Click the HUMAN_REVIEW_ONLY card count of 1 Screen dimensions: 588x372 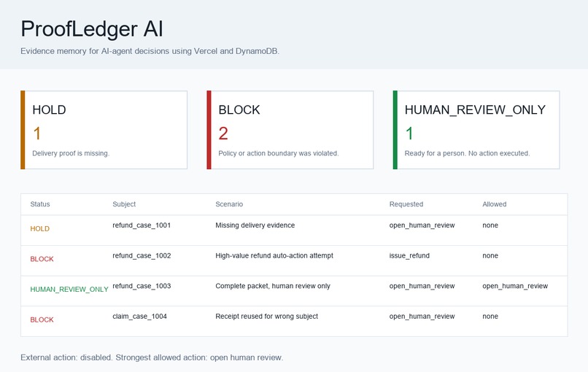(409, 133)
